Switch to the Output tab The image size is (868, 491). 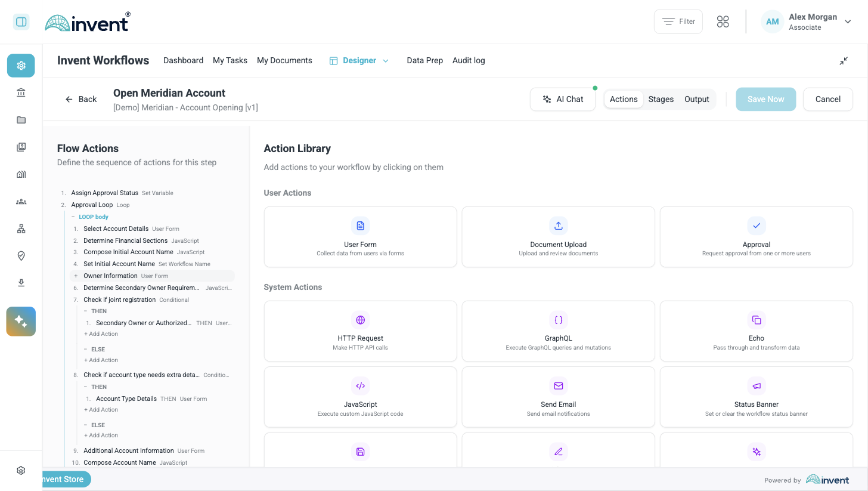(x=697, y=100)
